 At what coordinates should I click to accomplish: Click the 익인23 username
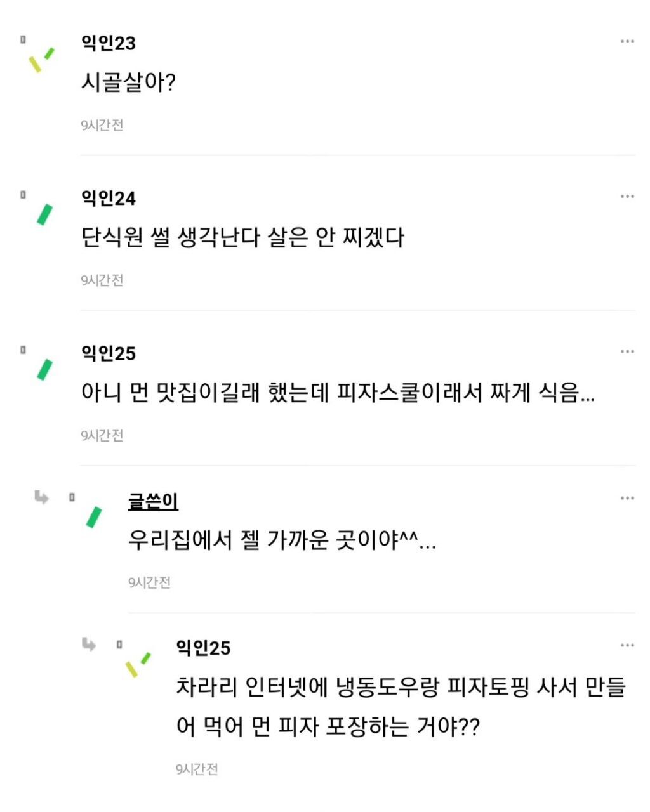click(108, 43)
